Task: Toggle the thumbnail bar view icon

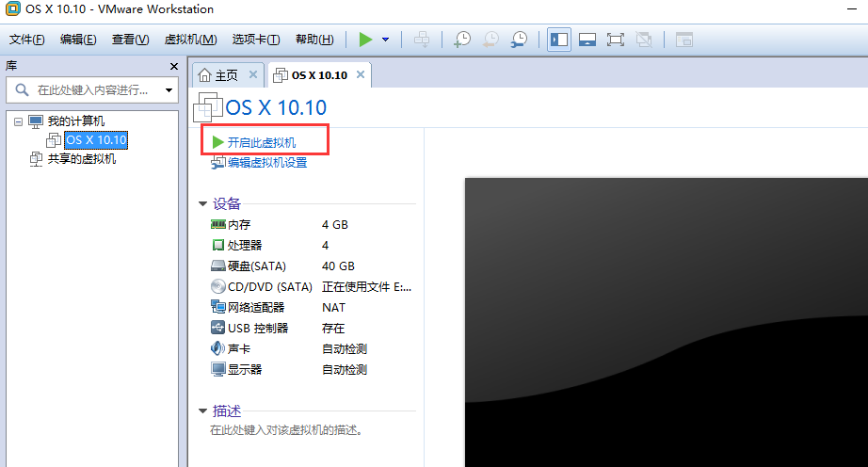Action: [587, 40]
